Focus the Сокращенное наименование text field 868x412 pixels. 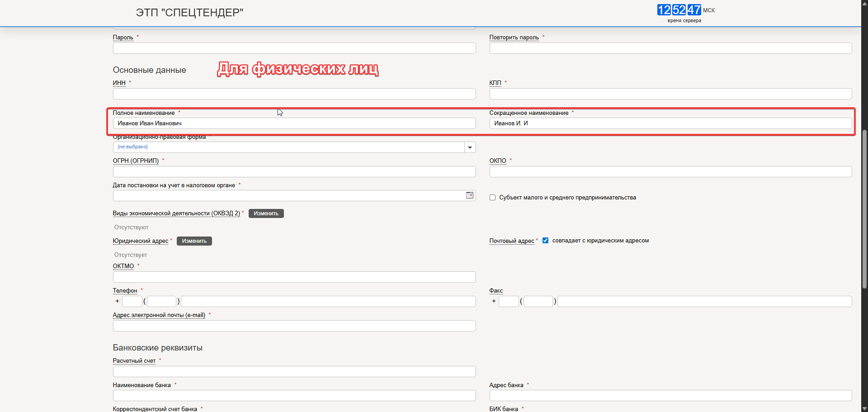pyautogui.click(x=670, y=123)
